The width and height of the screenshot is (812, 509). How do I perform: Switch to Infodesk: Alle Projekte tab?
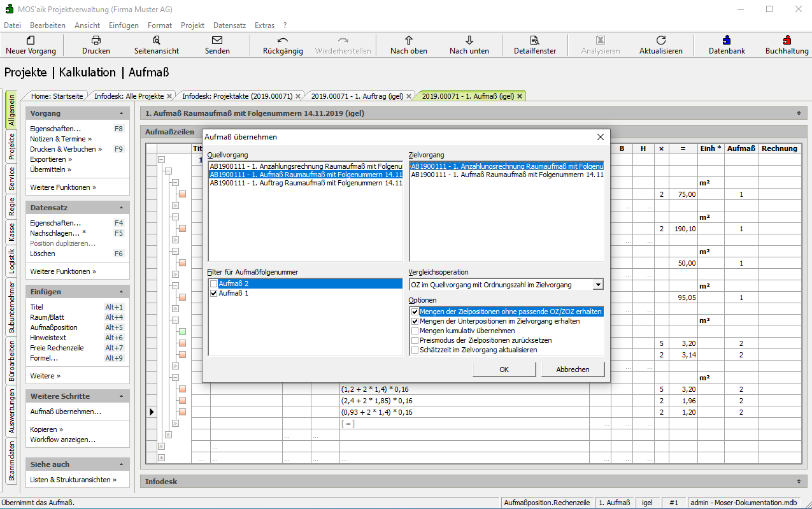129,96
